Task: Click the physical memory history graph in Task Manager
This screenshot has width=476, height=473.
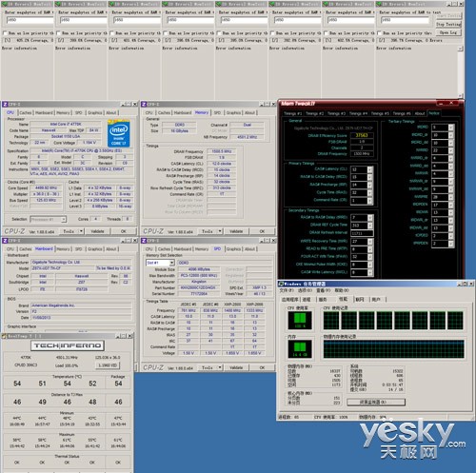Action: (x=394, y=349)
